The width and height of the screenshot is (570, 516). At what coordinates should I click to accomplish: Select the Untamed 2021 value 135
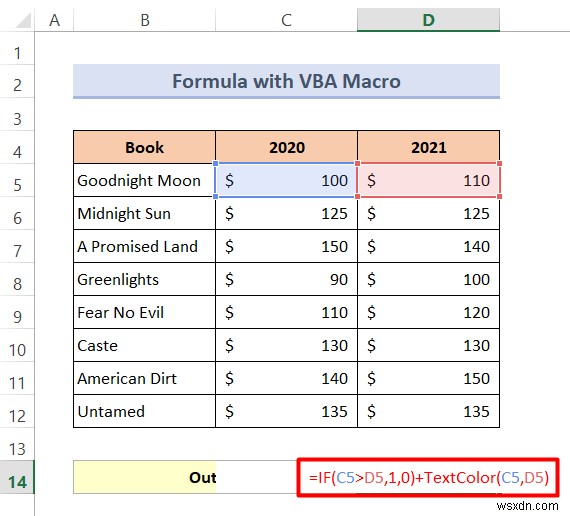(x=428, y=411)
